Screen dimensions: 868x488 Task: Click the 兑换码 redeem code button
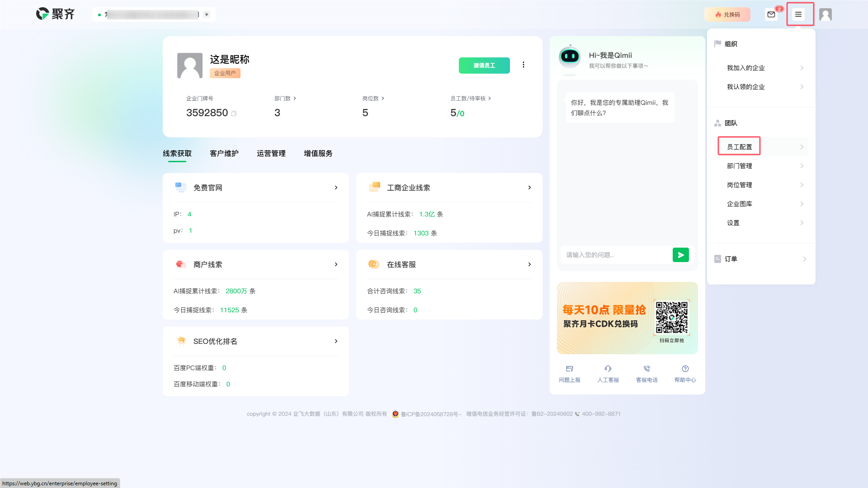coord(727,14)
